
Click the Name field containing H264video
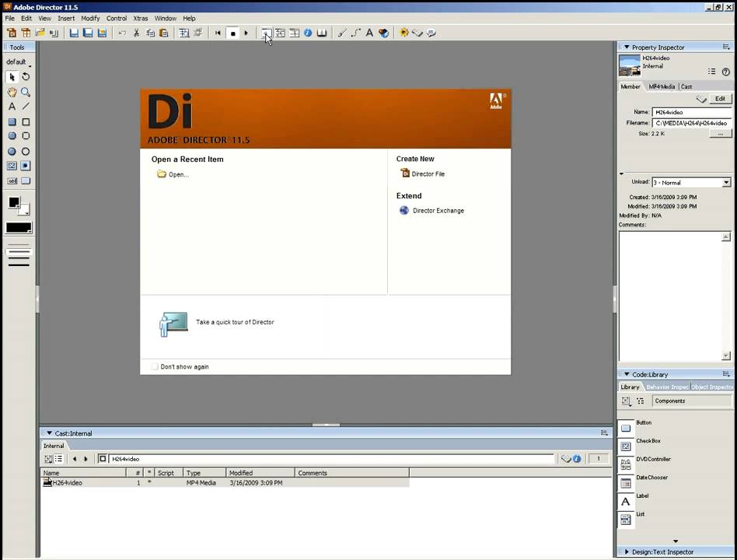pos(693,112)
